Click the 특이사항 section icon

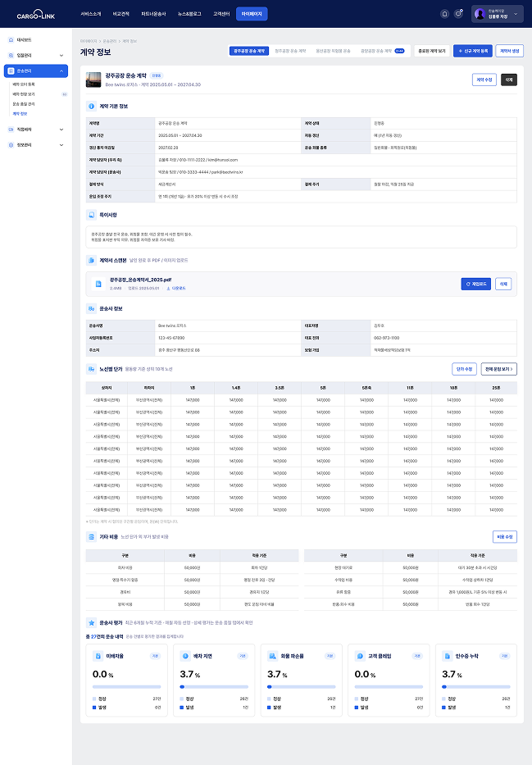[91, 215]
